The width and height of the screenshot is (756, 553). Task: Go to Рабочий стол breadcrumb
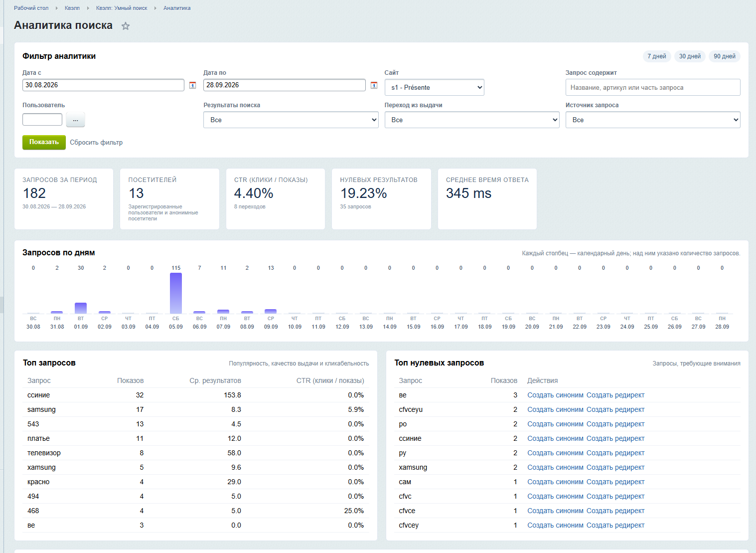pyautogui.click(x=31, y=8)
